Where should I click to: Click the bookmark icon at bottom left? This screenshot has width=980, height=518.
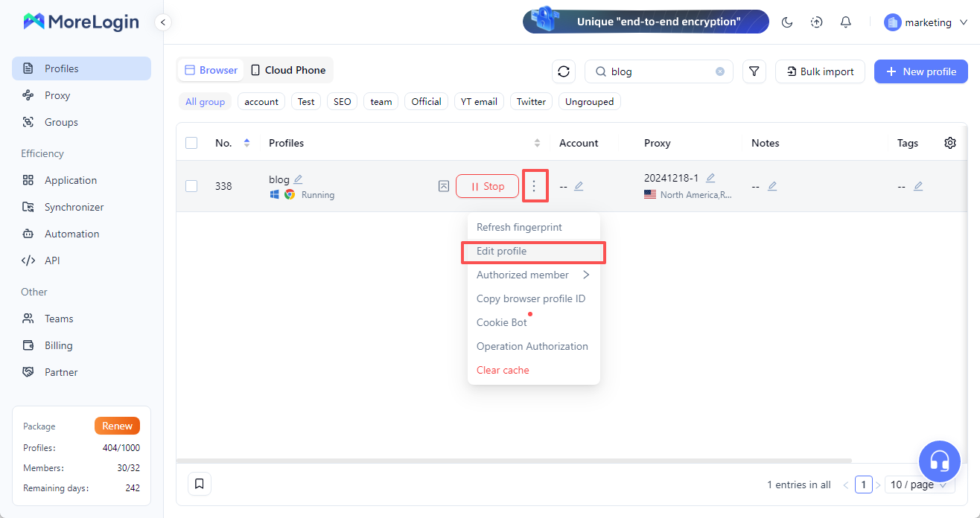click(x=200, y=484)
